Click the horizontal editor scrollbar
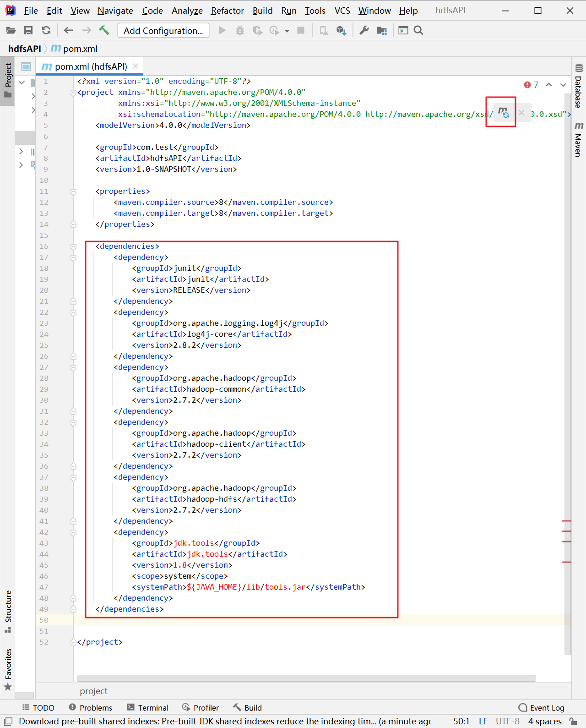The width and height of the screenshot is (586, 728). point(306,679)
